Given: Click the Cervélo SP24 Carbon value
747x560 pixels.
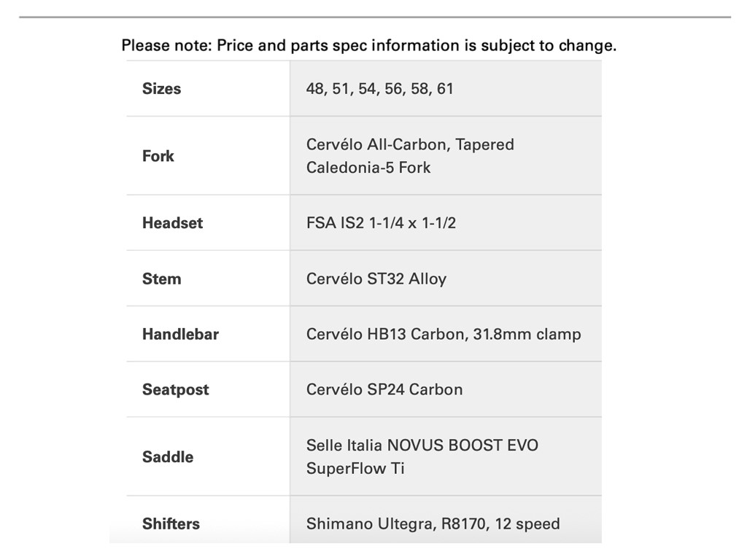Looking at the screenshot, I should (384, 389).
